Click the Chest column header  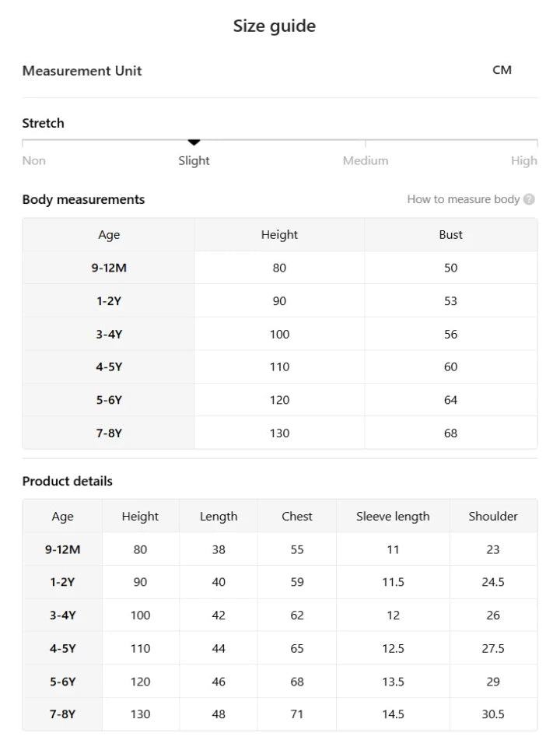coord(296,516)
